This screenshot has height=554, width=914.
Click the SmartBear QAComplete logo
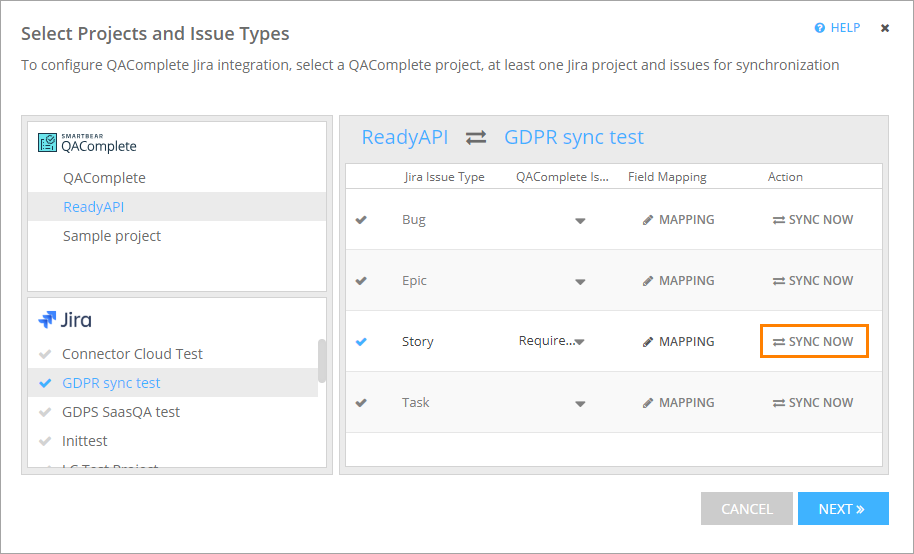pyautogui.click(x=47, y=143)
